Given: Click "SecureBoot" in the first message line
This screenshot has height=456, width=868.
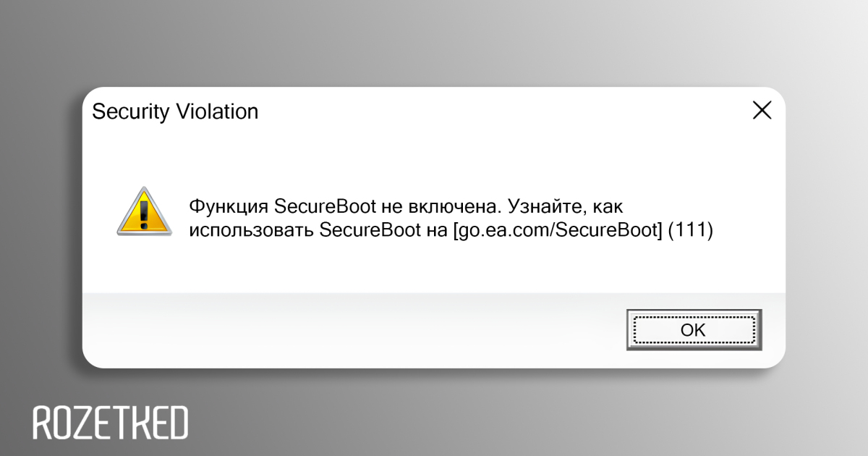Looking at the screenshot, I should (x=325, y=206).
